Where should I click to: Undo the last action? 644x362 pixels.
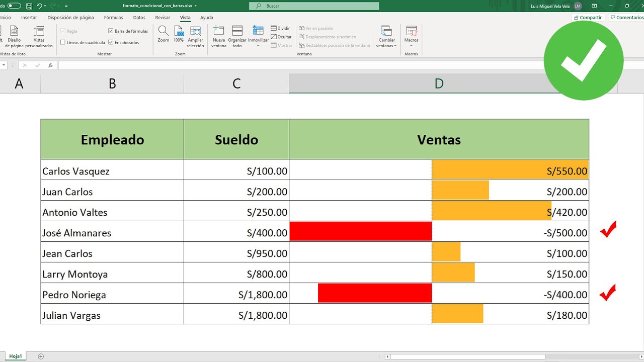39,6
